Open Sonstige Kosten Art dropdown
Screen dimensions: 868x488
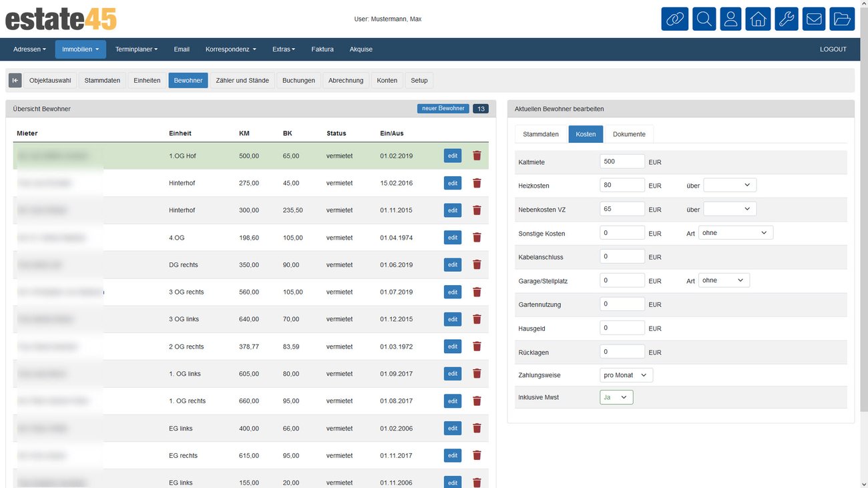point(736,233)
